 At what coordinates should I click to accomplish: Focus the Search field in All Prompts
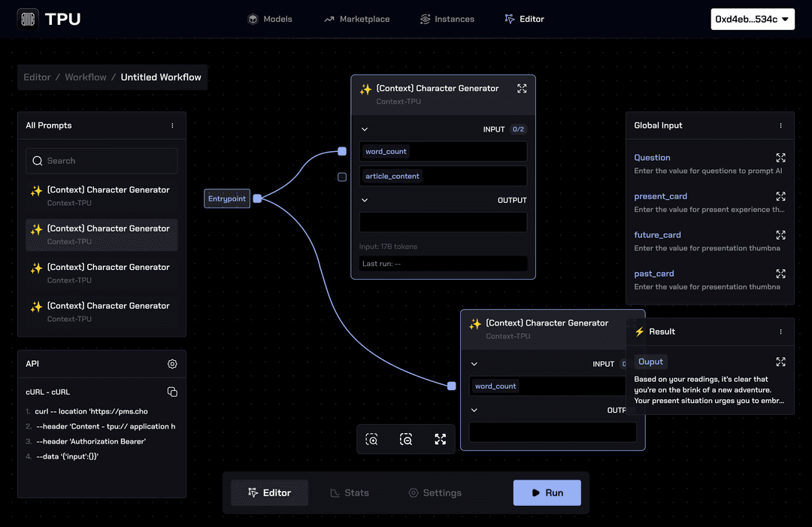[x=101, y=161]
